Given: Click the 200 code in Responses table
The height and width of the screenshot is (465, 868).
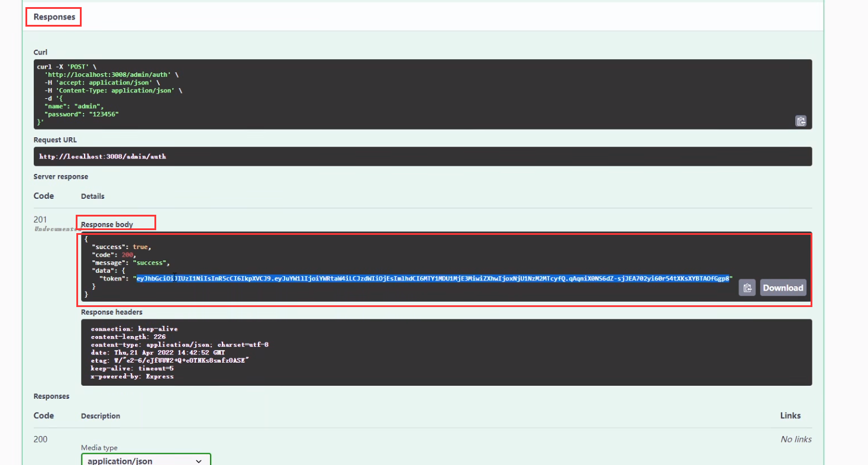Looking at the screenshot, I should click(x=40, y=439).
